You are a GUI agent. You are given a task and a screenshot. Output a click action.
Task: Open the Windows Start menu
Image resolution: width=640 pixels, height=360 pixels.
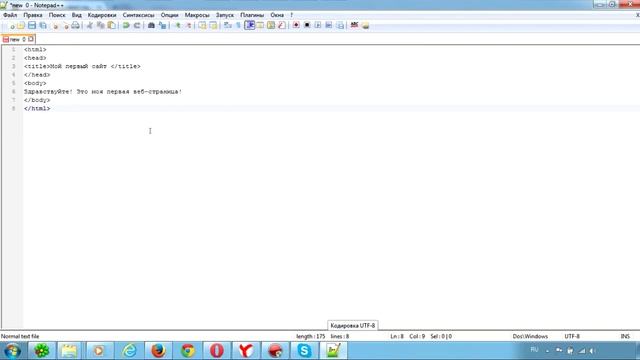tap(13, 351)
